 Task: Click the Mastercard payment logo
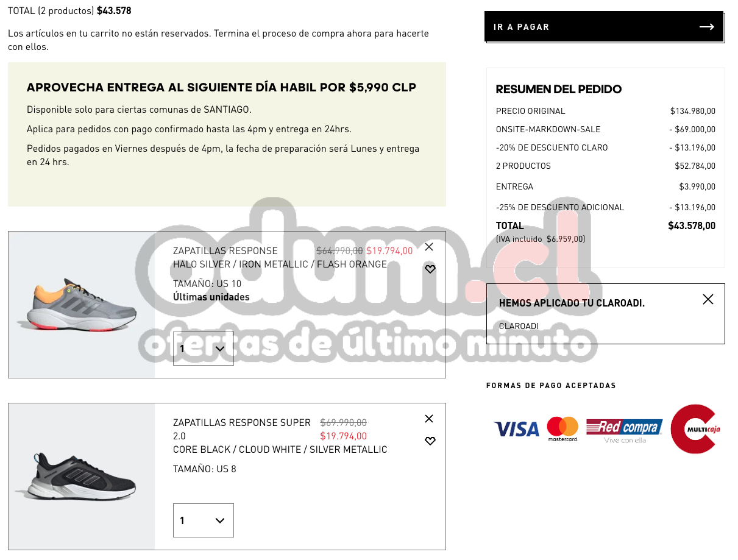[562, 429]
